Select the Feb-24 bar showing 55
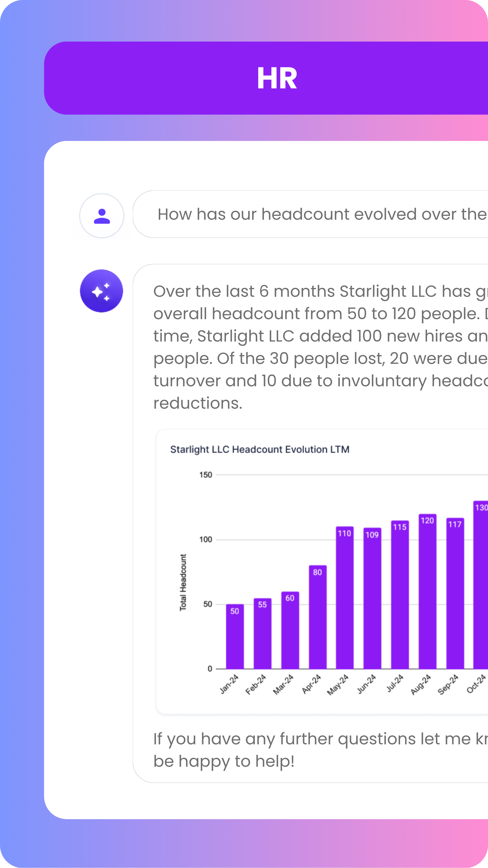Viewport: 488px width, 868px height. click(262, 633)
